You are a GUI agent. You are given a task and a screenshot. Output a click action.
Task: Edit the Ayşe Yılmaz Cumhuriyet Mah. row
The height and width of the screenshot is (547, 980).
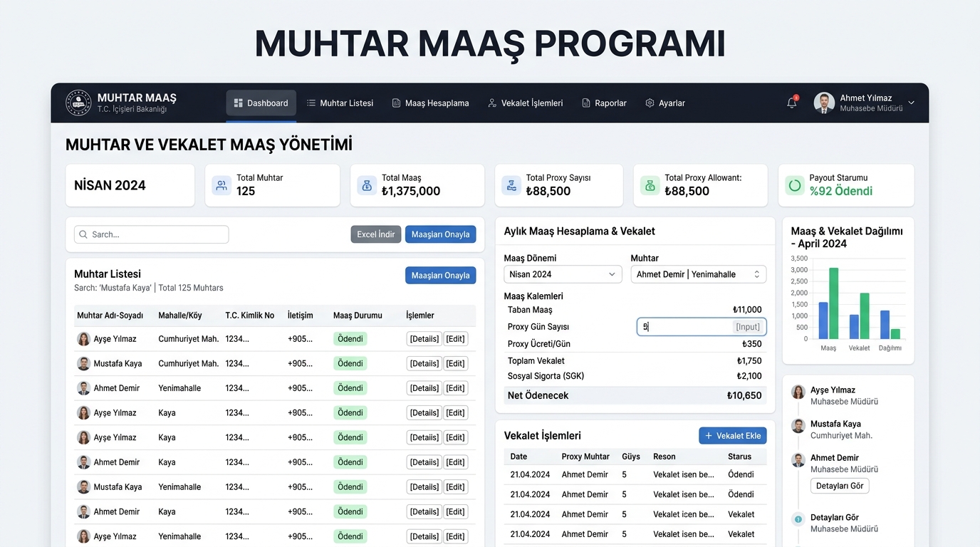coord(456,339)
